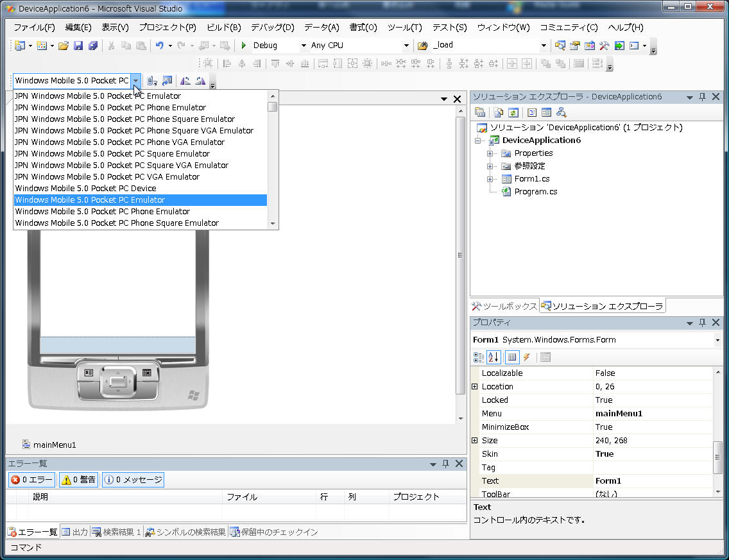Rotate the form factor right icon
729x560 pixels.
[x=200, y=81]
